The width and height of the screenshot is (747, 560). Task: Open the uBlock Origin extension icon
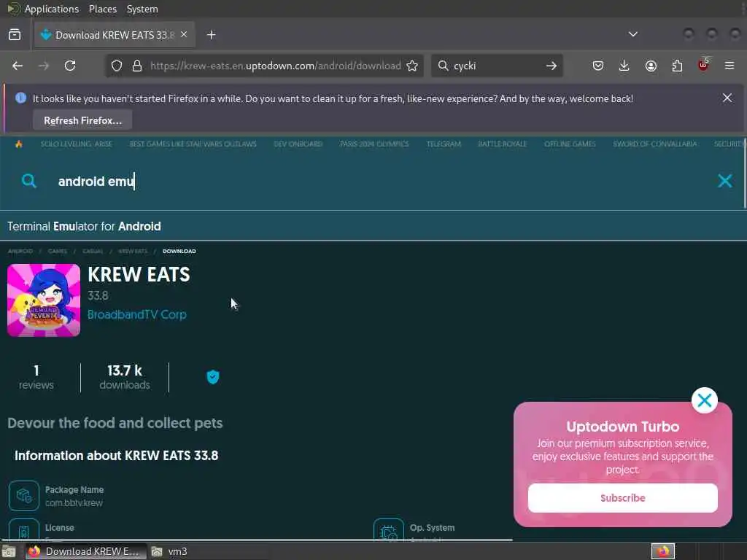(703, 65)
